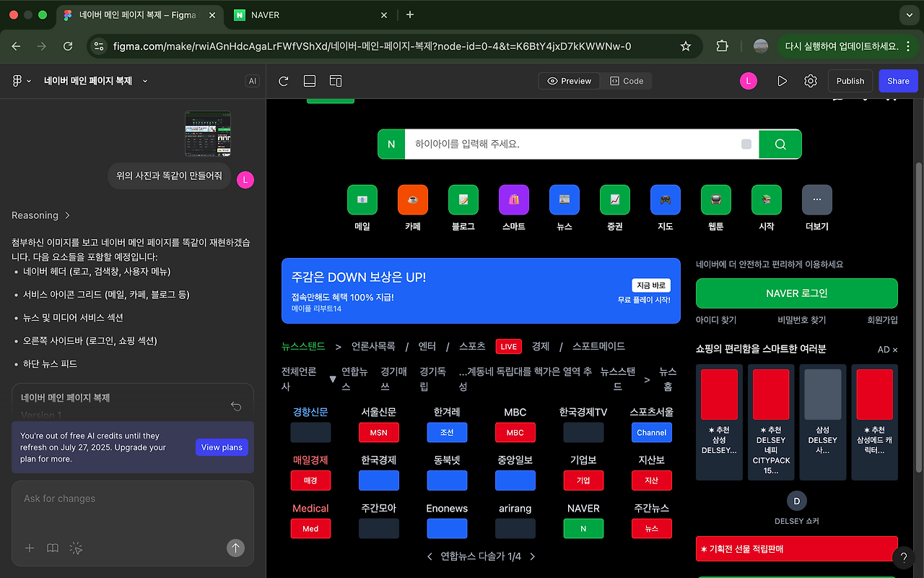Open the 웹툰 service icon
The image size is (924, 578).
(716, 200)
